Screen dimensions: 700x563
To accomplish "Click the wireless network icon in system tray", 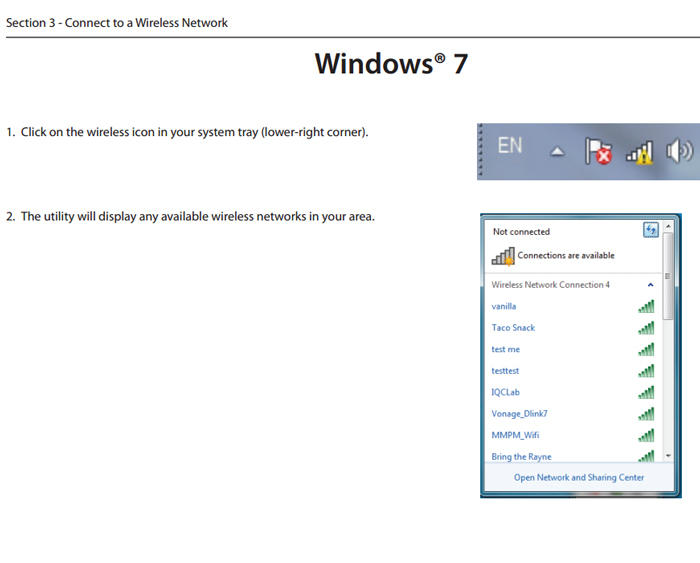I will pyautogui.click(x=640, y=153).
